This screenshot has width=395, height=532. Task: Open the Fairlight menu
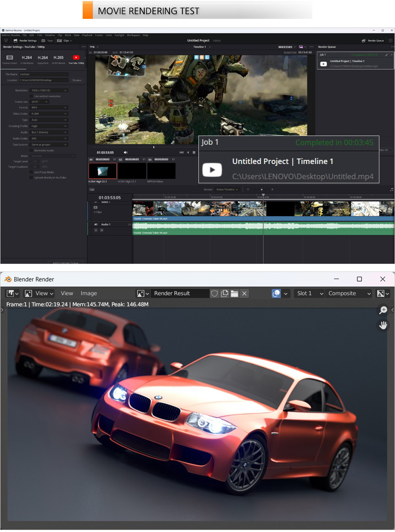pos(119,35)
